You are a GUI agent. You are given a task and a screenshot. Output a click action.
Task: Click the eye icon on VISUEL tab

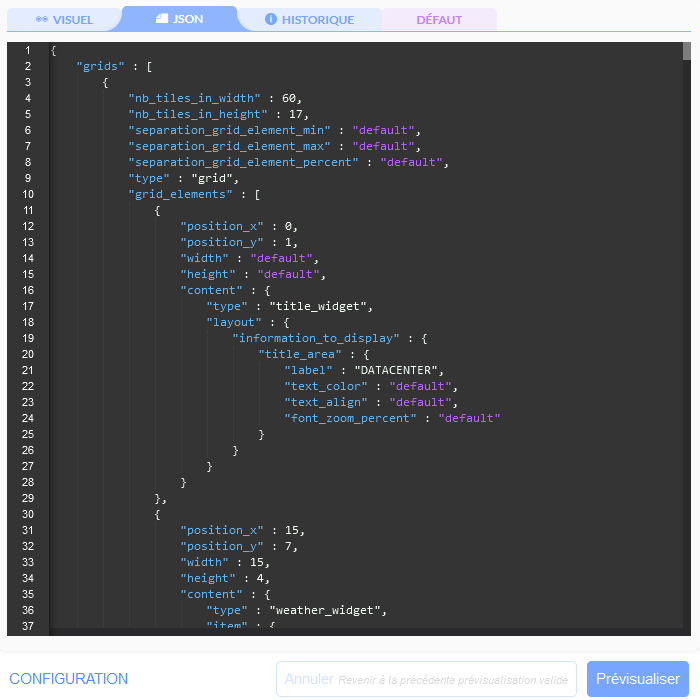[42, 20]
